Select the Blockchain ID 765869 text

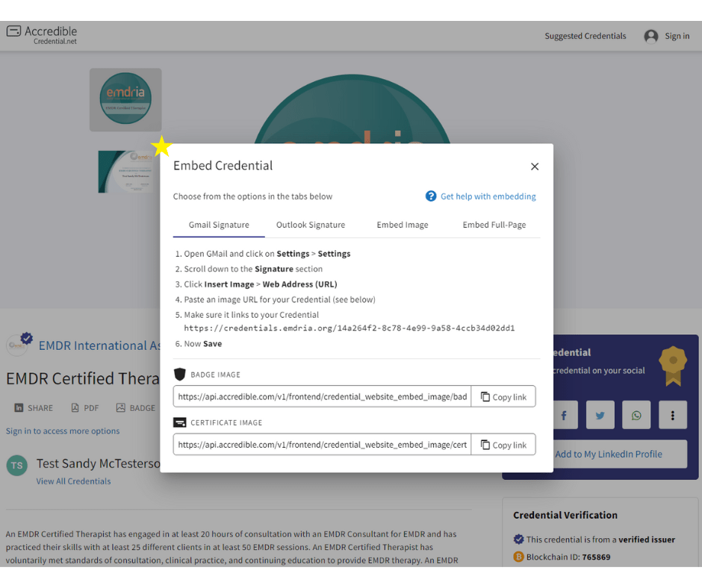(568, 557)
